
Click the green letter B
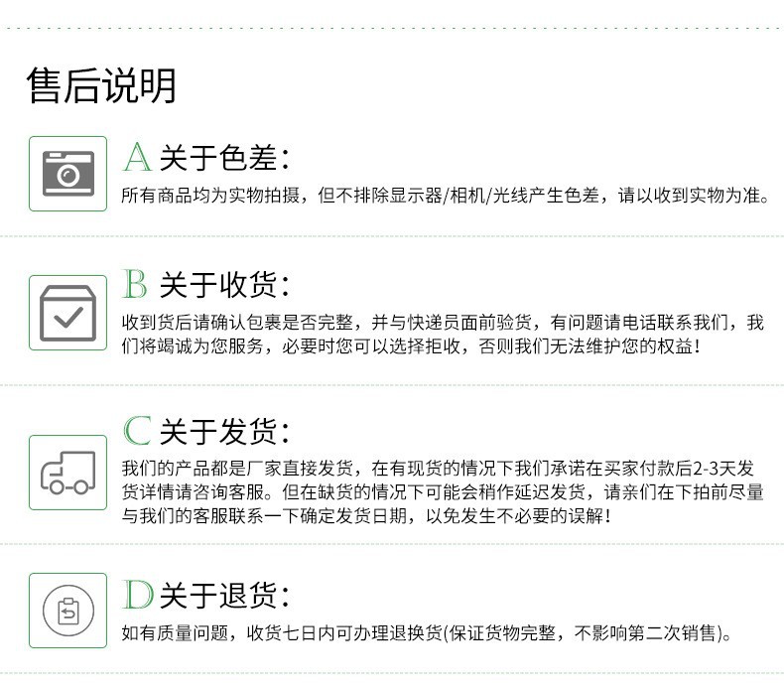(x=135, y=285)
